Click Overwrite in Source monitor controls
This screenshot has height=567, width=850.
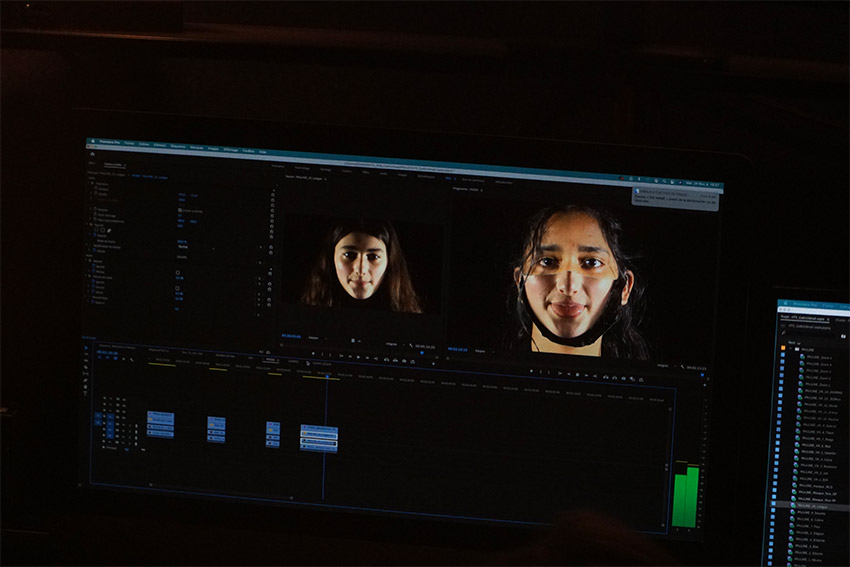pyautogui.click(x=395, y=359)
